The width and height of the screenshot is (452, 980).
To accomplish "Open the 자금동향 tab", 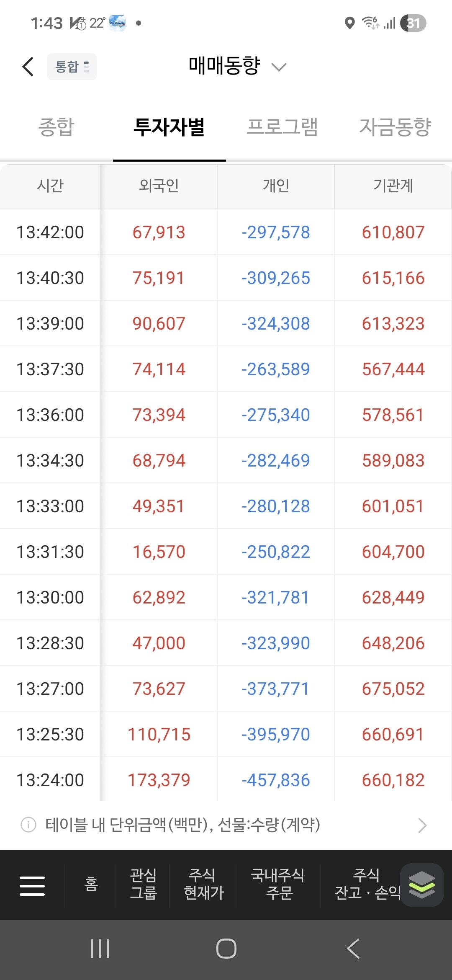I will [395, 127].
